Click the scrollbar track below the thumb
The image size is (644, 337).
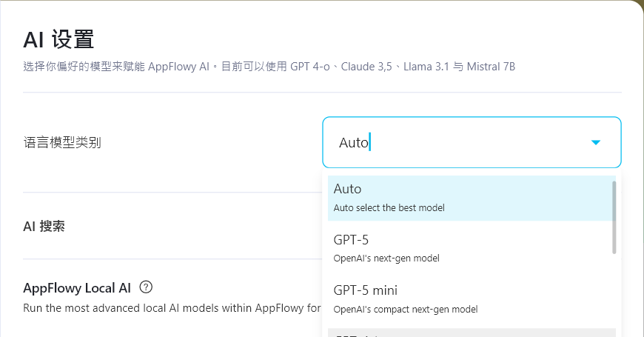coord(614,296)
